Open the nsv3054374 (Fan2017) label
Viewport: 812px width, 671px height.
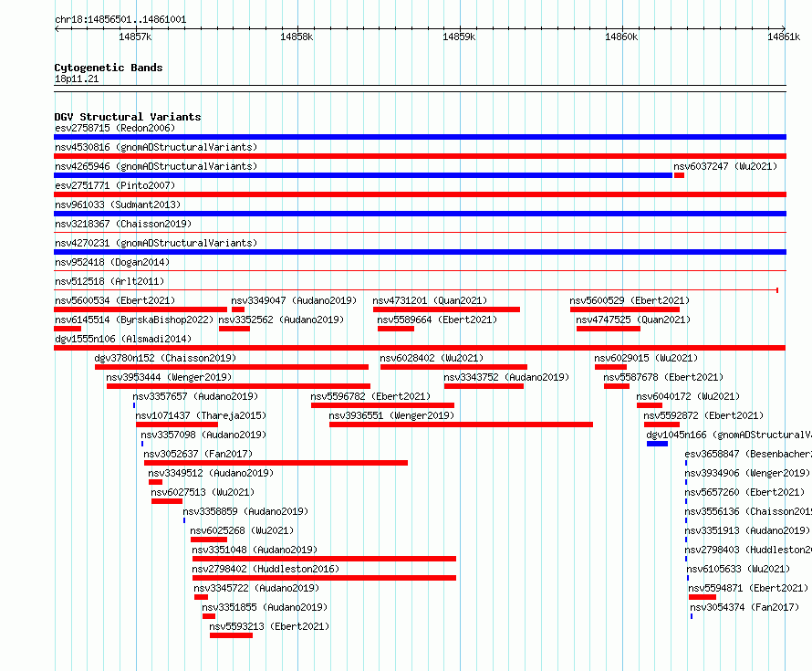click(744, 607)
